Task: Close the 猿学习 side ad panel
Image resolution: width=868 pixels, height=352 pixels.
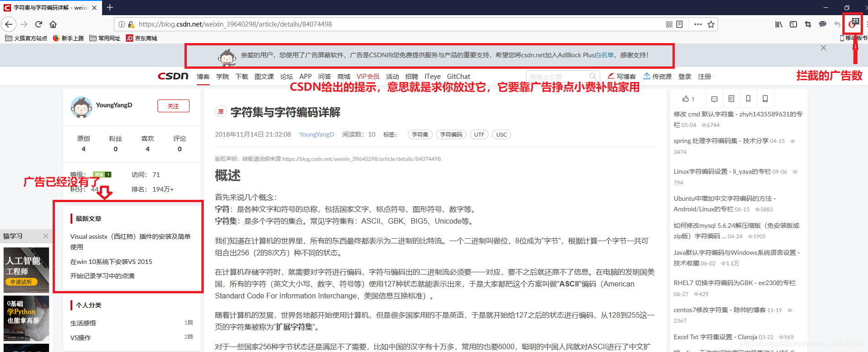Action: point(45,236)
